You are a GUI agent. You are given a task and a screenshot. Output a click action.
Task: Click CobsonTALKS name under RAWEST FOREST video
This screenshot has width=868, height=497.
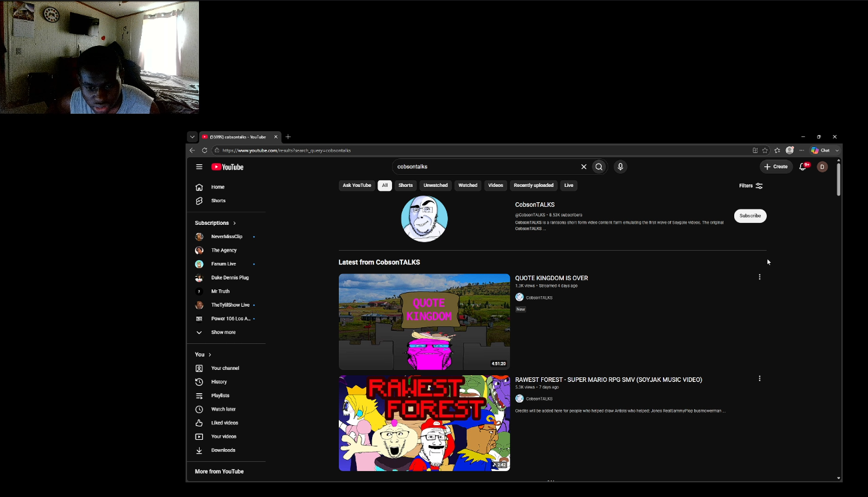point(539,399)
